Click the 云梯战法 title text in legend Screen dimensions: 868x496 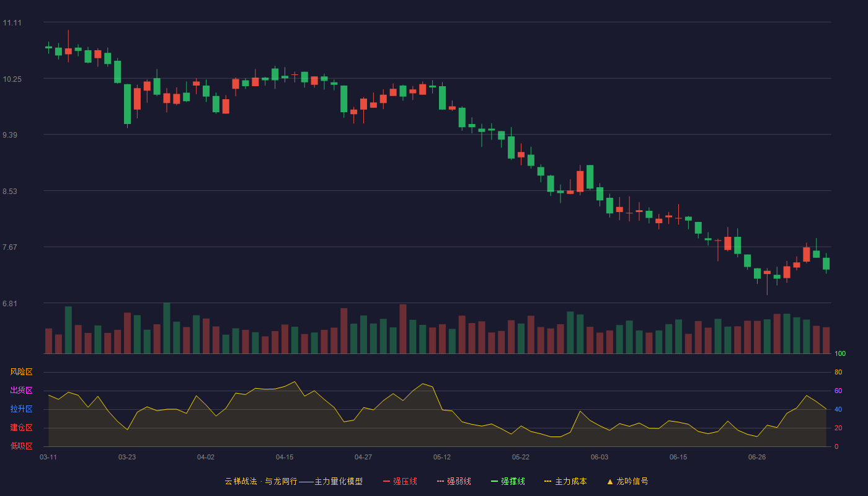click(241, 481)
